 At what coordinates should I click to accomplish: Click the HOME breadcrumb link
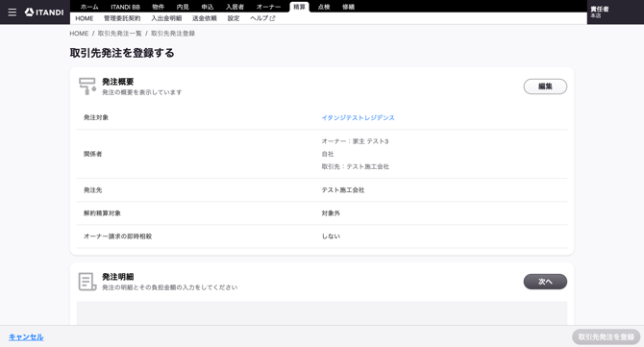[x=79, y=34]
